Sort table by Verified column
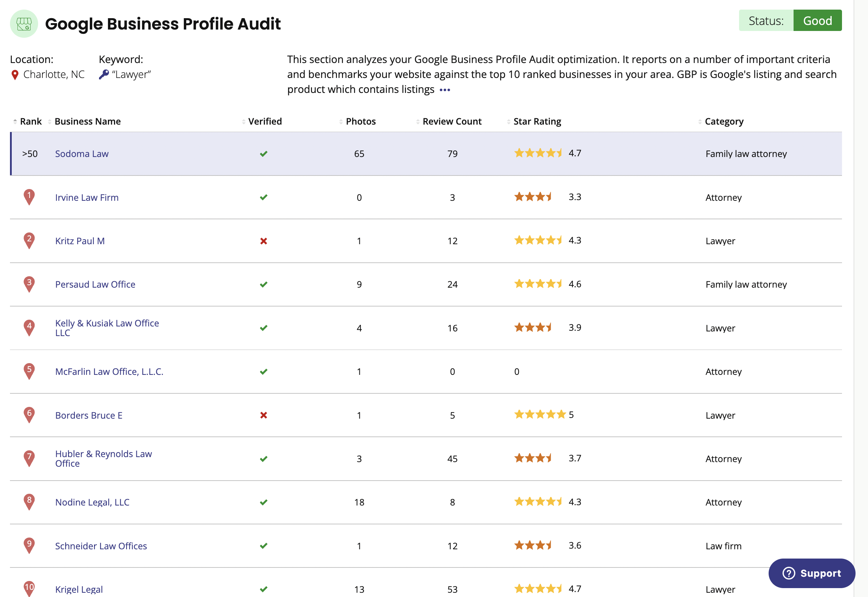 [x=261, y=121]
